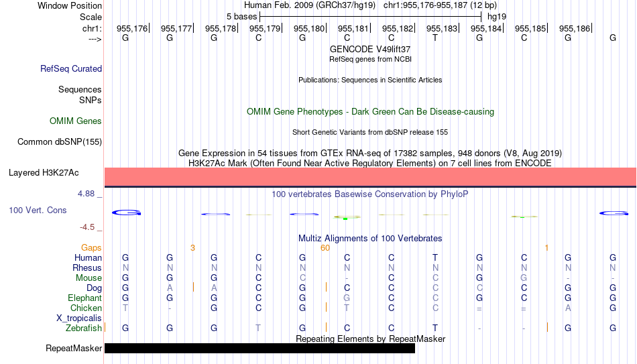The width and height of the screenshot is (637, 364).
Task: Click the Dog species row label
Action: (x=94, y=288)
